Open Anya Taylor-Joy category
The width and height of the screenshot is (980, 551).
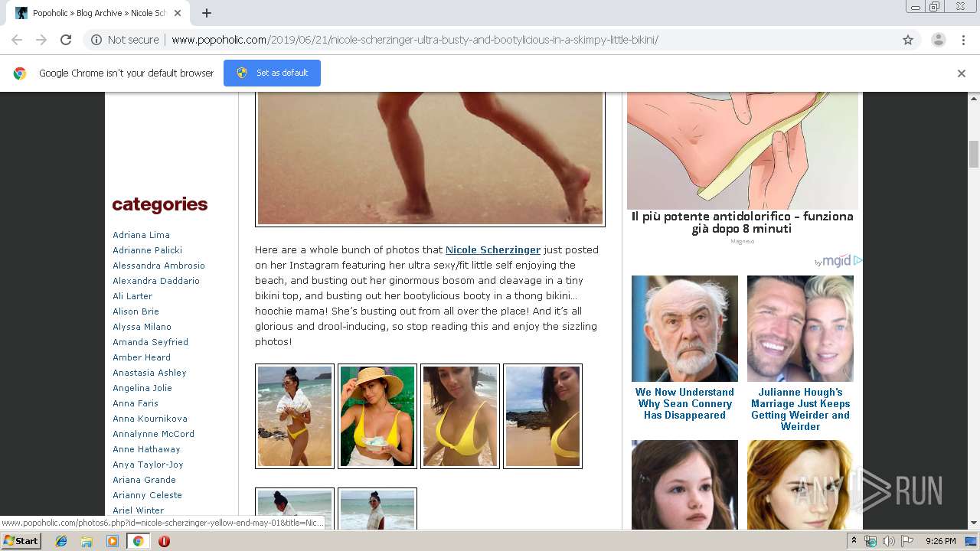[148, 465]
